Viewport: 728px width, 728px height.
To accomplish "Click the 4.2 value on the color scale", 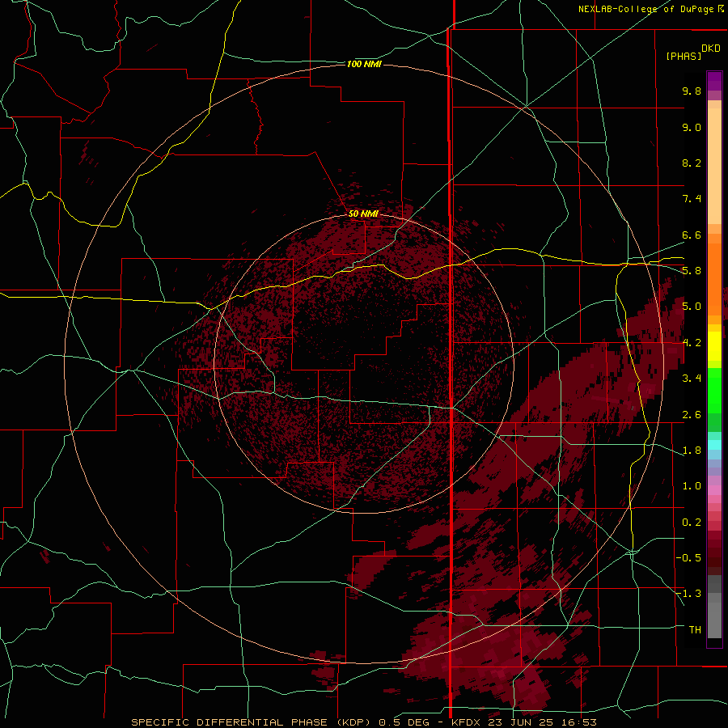I will [692, 343].
